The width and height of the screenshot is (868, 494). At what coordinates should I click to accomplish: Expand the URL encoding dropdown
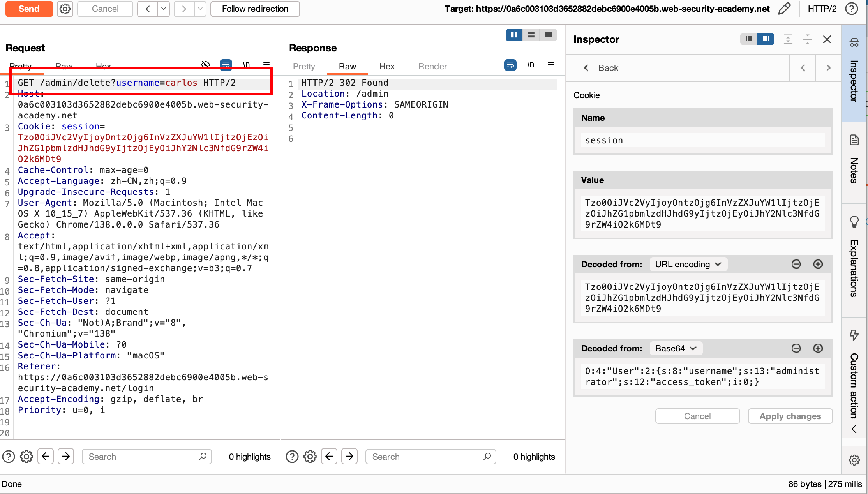(x=688, y=264)
